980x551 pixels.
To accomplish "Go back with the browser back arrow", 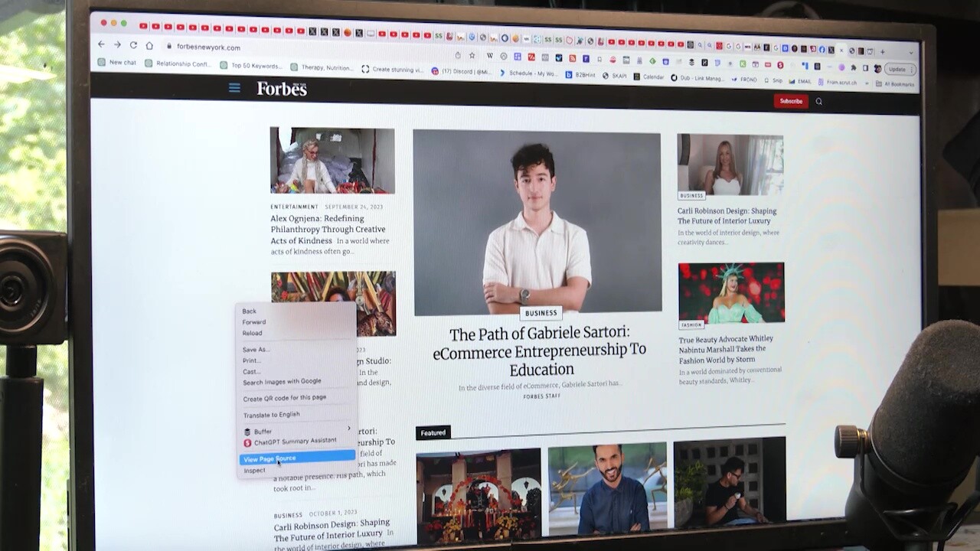I will 101,44.
